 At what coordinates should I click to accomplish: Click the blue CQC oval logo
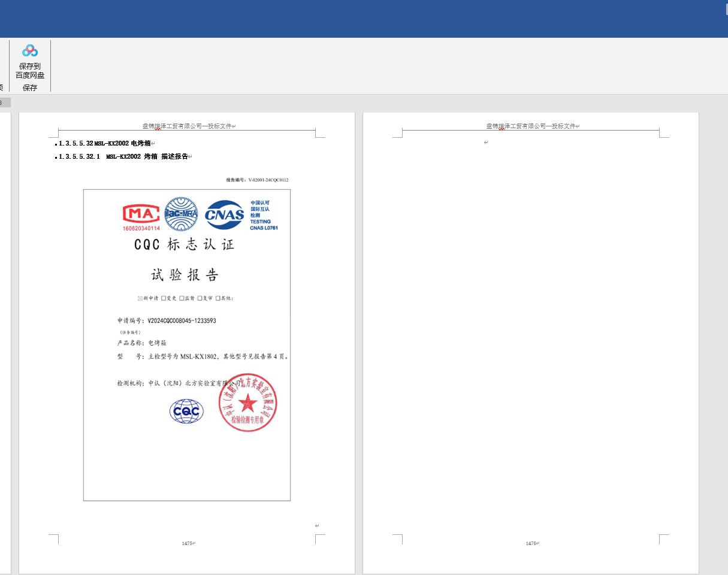[x=186, y=411]
